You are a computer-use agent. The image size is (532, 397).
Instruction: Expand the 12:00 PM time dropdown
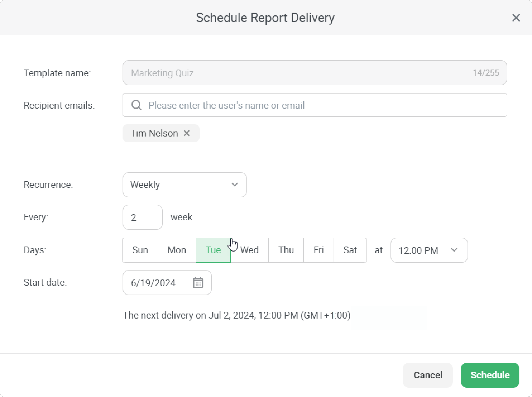[x=429, y=250]
